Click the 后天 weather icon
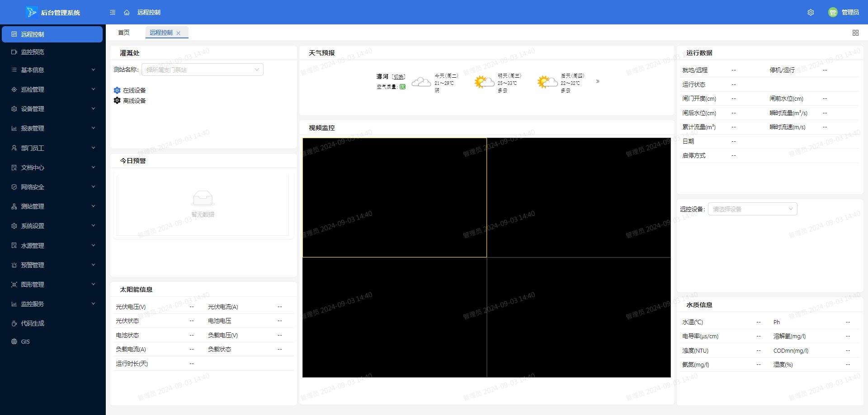This screenshot has width=868, height=415. pos(547,82)
